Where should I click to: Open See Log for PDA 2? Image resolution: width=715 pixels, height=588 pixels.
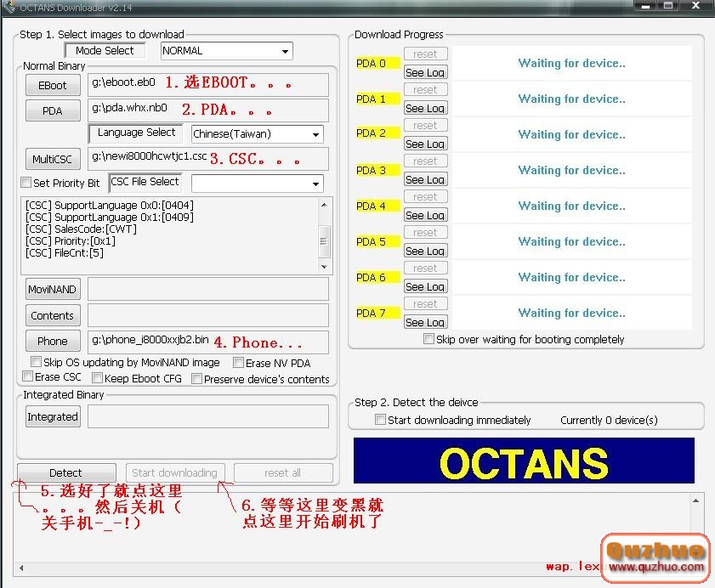[x=425, y=144]
